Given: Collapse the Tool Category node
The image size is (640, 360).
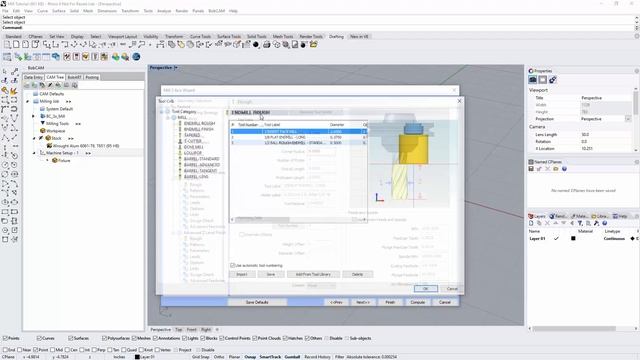Looking at the screenshot, I should coord(162,111).
